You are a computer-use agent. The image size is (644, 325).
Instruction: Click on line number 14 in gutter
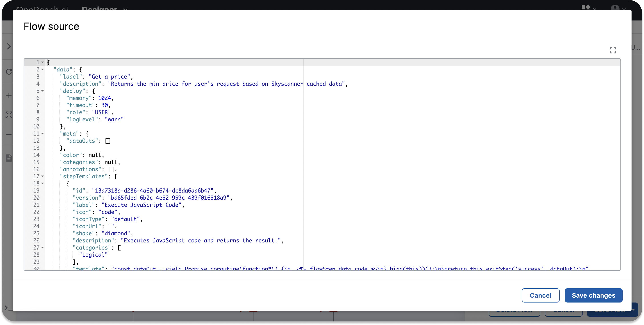pos(36,155)
